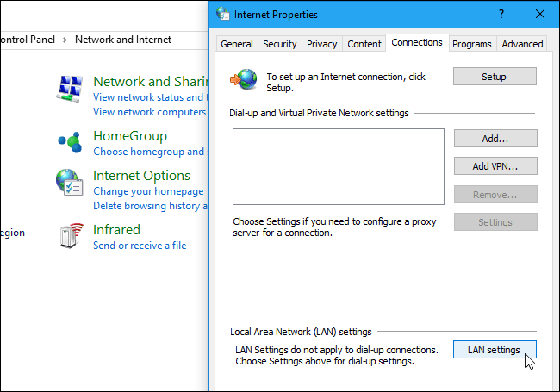Screen dimensions: 560x392
Task: Open LAN settings
Action: click(495, 350)
